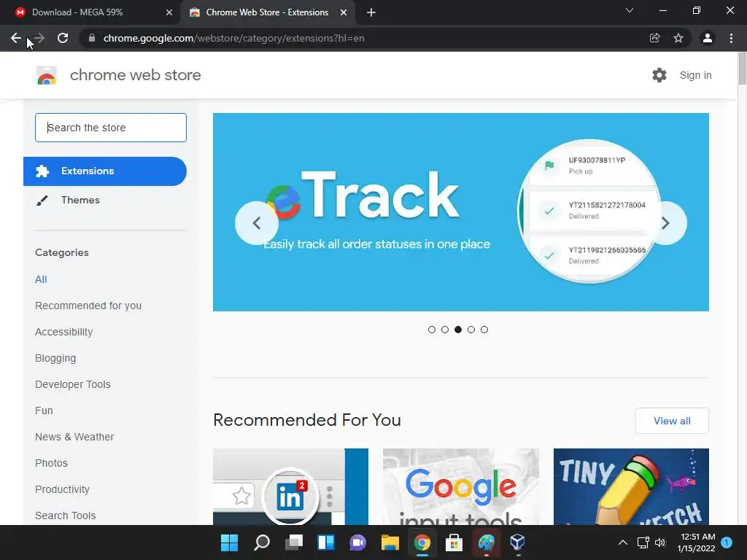
Task: Choose Photos category
Action: click(52, 463)
